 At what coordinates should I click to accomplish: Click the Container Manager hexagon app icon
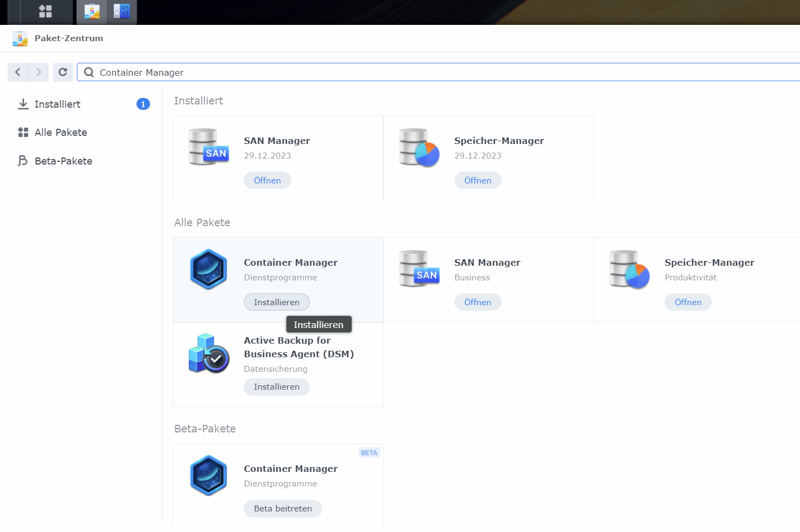(x=208, y=269)
